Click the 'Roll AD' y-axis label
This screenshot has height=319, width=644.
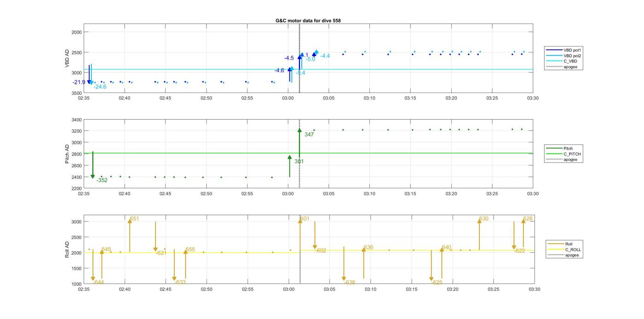tap(67, 249)
